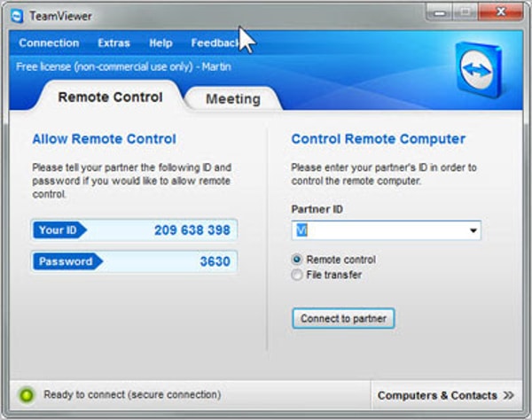Open the Computers & Contacts panel

tap(446, 395)
